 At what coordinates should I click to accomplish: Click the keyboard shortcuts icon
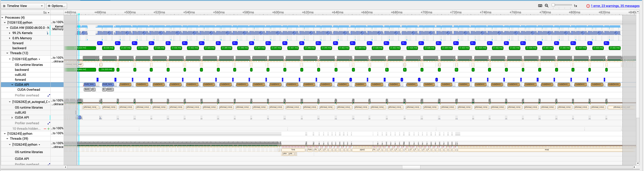click(x=540, y=6)
